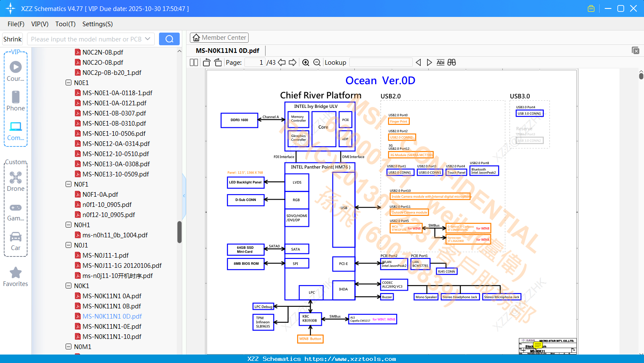Viewport: 644px width, 363px height.
Task: Click the home icon in Member Center
Action: click(x=196, y=38)
